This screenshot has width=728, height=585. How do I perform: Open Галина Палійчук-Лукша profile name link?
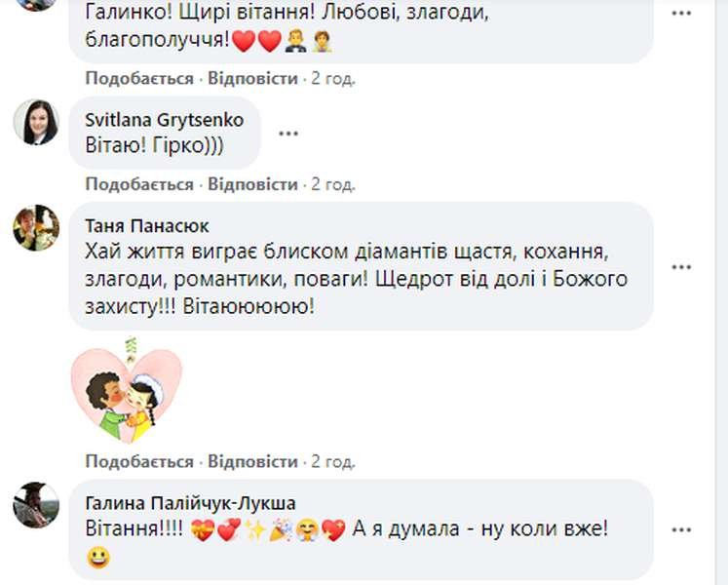click(x=190, y=503)
